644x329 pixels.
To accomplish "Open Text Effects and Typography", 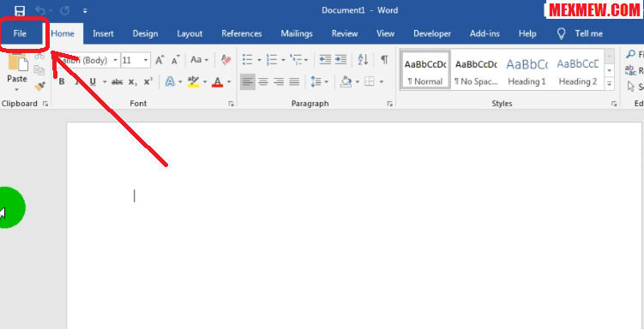I will (170, 81).
